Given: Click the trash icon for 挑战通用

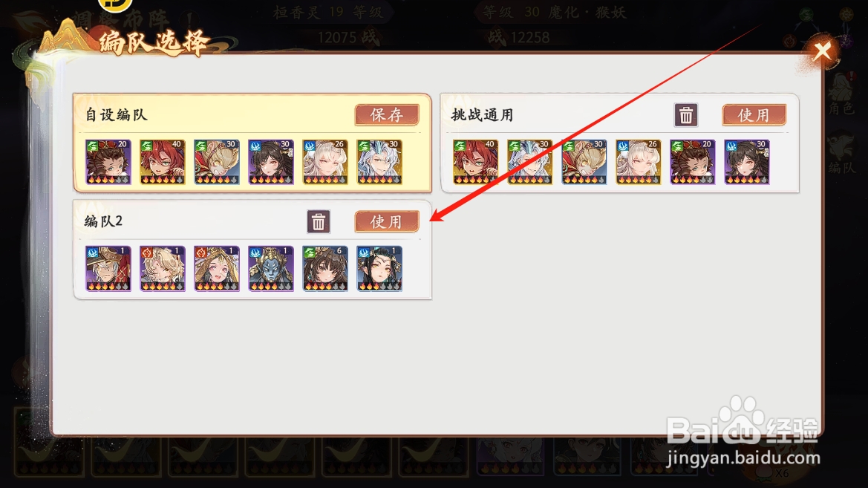Looking at the screenshot, I should click(x=686, y=115).
